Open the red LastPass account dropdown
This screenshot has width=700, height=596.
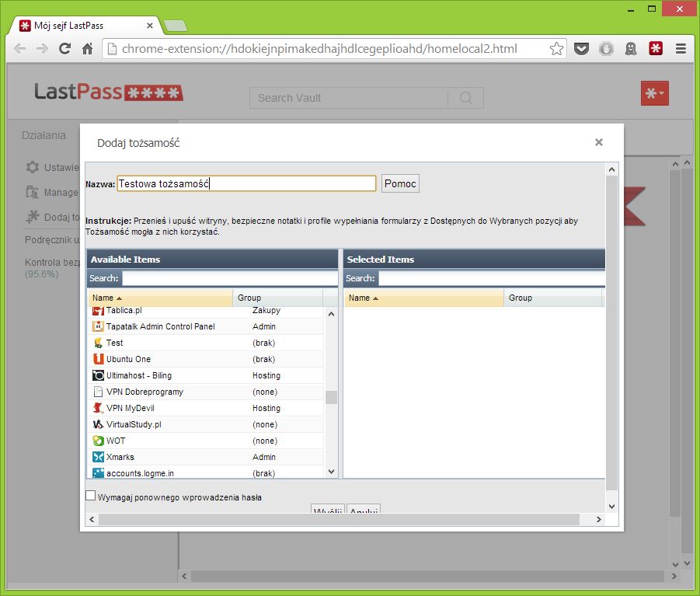coord(654,93)
